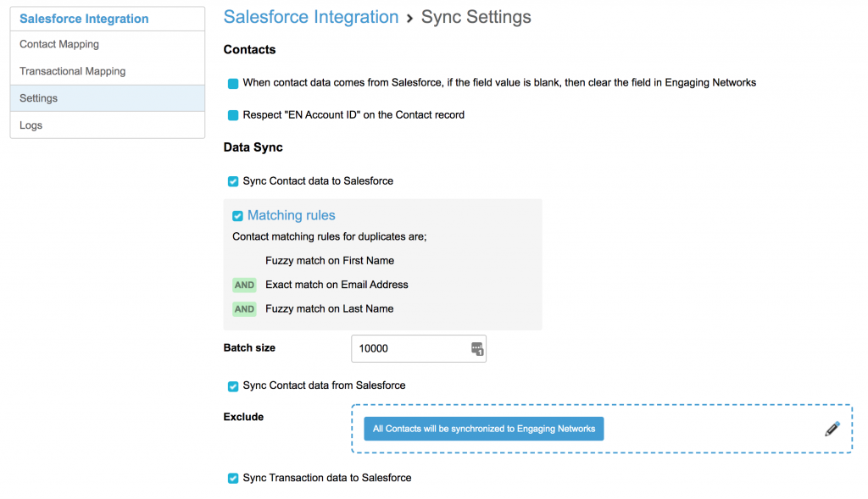Uncheck 'Sync Contact data from Salesforce'
Viewport: 868px width, 499px height.
click(x=232, y=385)
